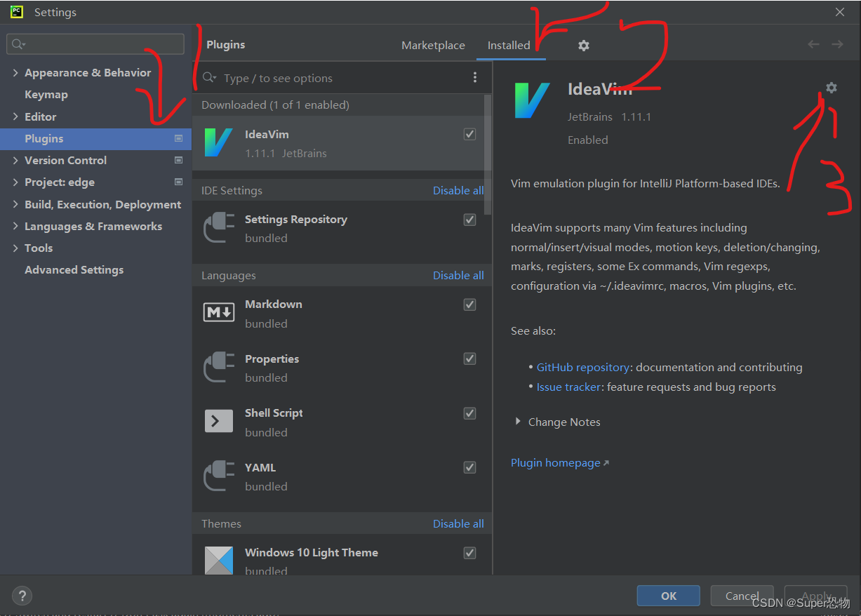Open Advanced Settings page

pyautogui.click(x=74, y=270)
